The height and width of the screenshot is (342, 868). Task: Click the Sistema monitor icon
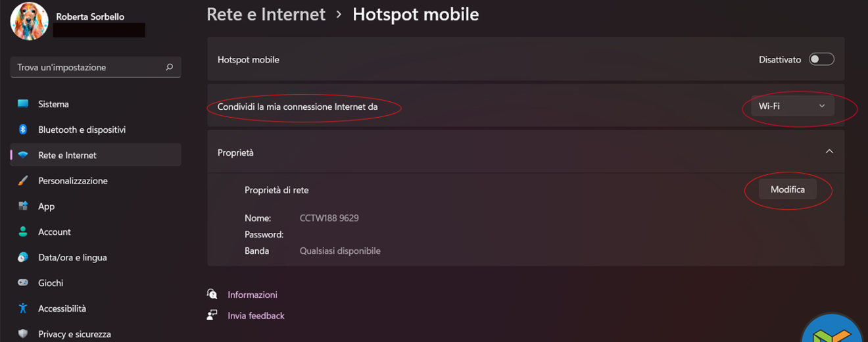pyautogui.click(x=23, y=104)
